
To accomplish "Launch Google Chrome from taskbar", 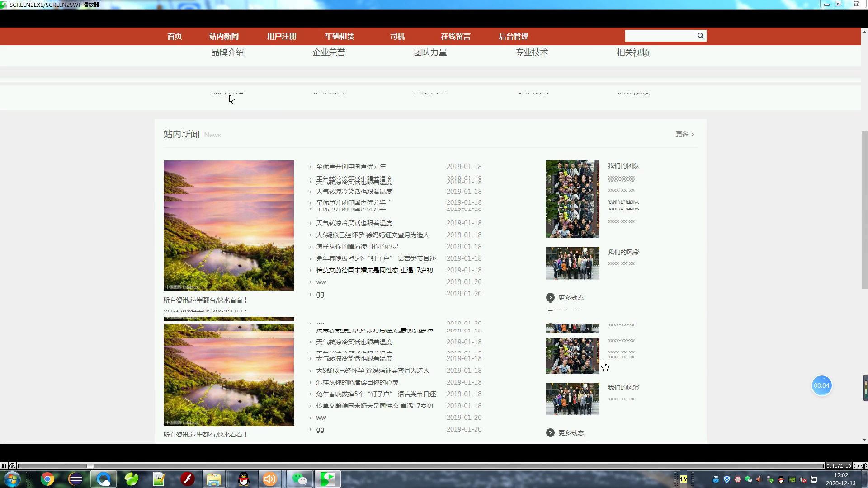I will pos(47,479).
